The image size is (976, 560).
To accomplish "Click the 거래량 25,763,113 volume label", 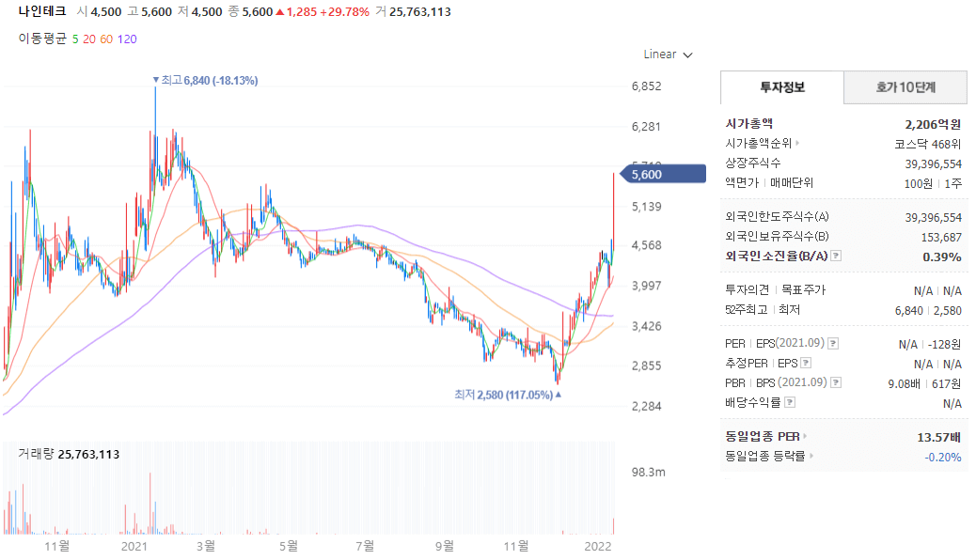I will (x=69, y=454).
